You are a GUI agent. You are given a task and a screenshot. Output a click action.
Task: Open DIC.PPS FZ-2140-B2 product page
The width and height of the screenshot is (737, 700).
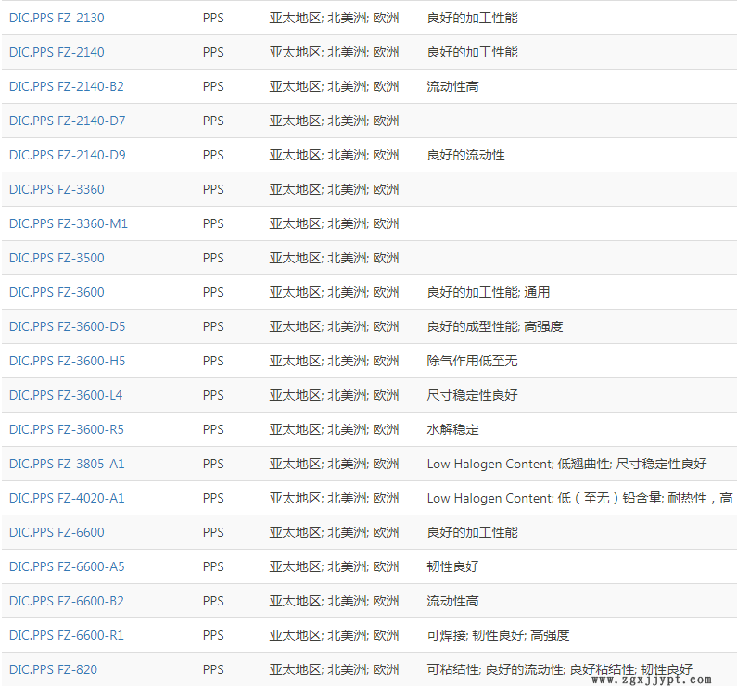tap(66, 86)
